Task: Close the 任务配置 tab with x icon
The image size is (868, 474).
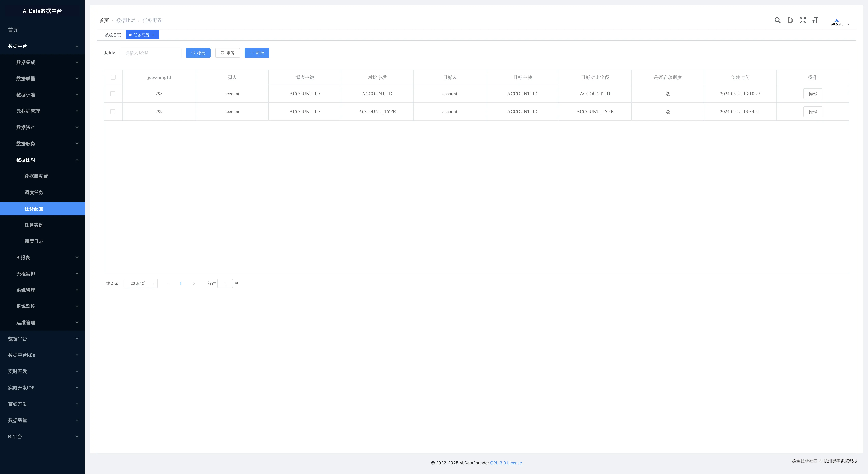Action: point(153,35)
